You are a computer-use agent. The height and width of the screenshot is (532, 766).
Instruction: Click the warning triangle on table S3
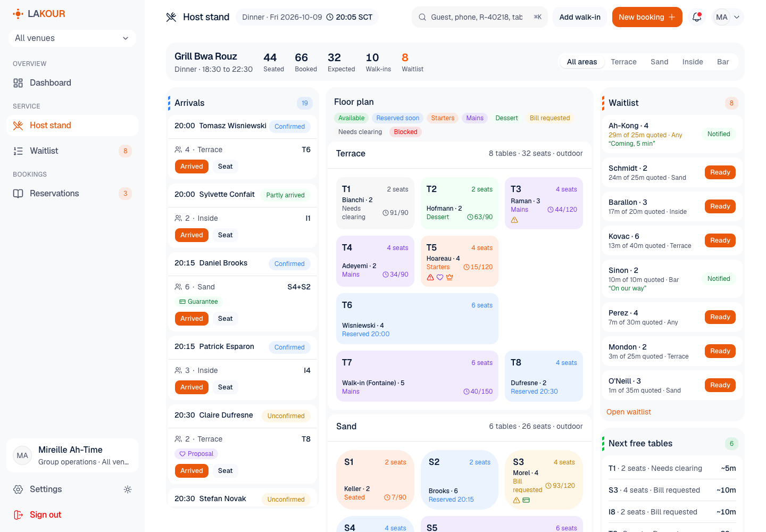517,500
